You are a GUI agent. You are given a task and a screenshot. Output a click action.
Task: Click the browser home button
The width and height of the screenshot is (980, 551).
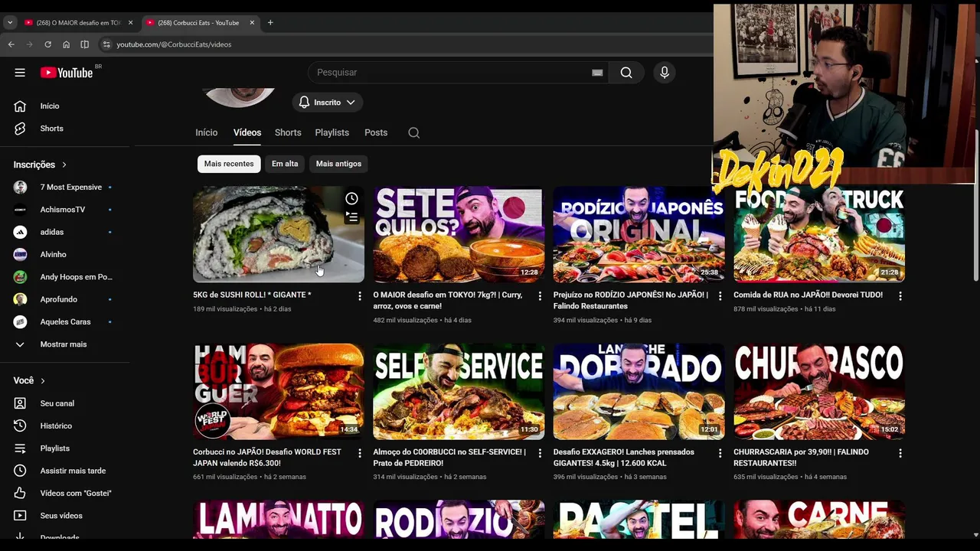pyautogui.click(x=66, y=44)
